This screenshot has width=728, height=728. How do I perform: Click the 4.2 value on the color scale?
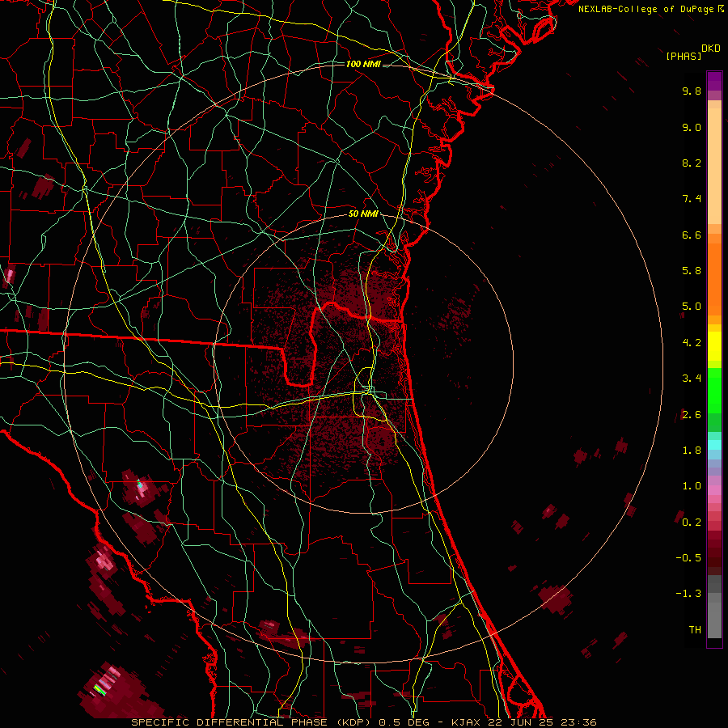point(692,343)
